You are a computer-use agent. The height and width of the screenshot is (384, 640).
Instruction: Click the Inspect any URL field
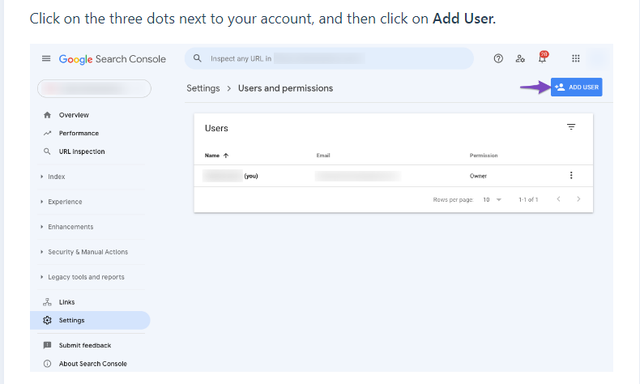[x=329, y=58]
